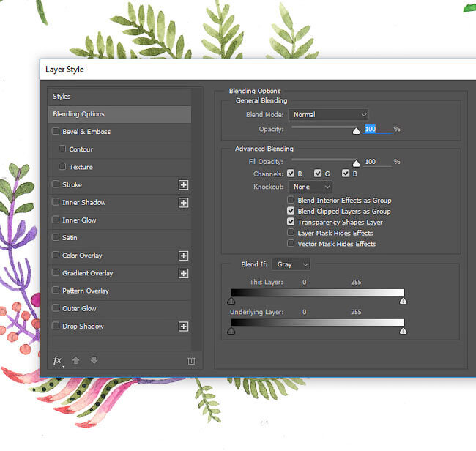Open the fx effects menu
The width and height of the screenshot is (476, 451).
tap(58, 361)
